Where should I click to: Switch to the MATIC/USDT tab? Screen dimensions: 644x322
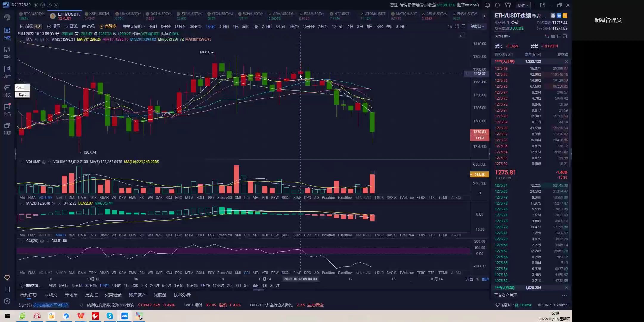(404, 16)
